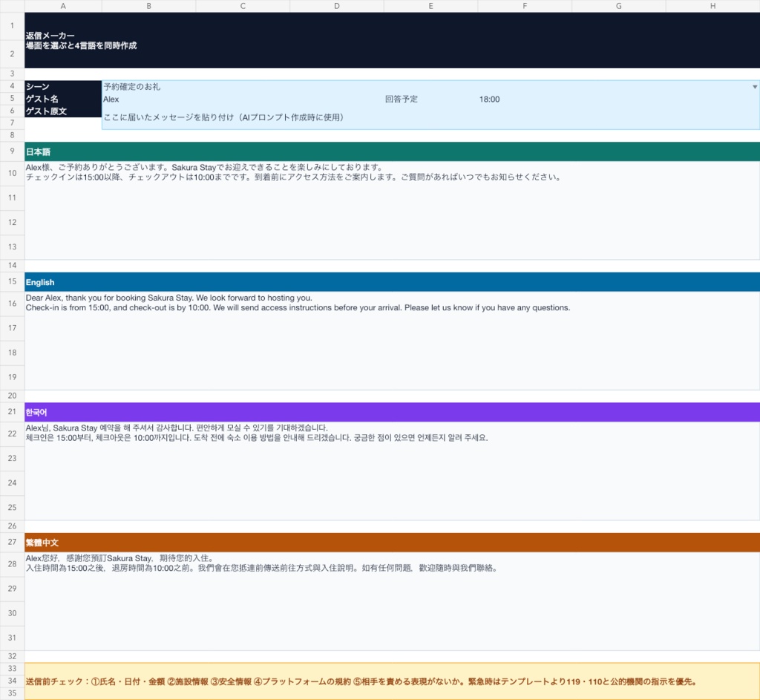The height and width of the screenshot is (700, 760).
Task: Select row 16 header
Action: tap(12, 304)
